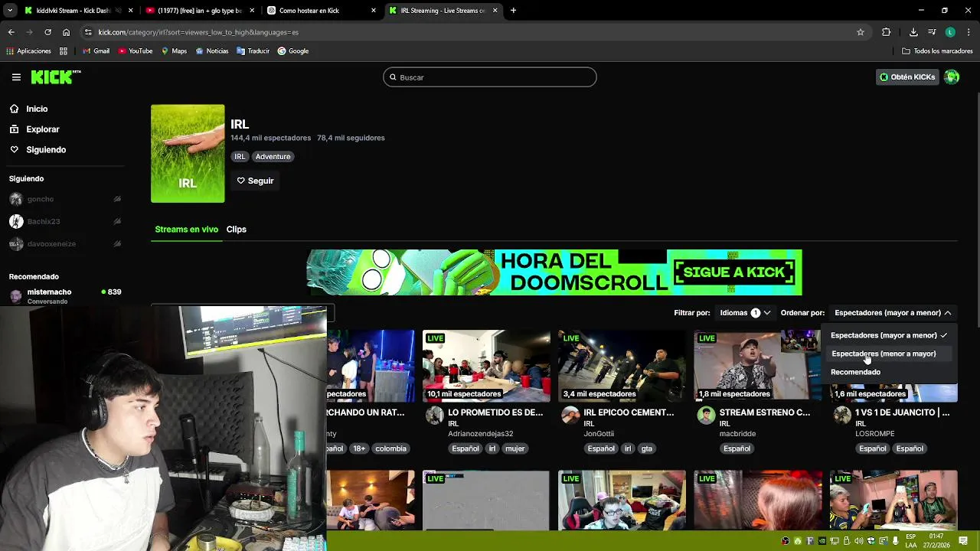
Task: Click the browser back arrow
Action: point(11,32)
